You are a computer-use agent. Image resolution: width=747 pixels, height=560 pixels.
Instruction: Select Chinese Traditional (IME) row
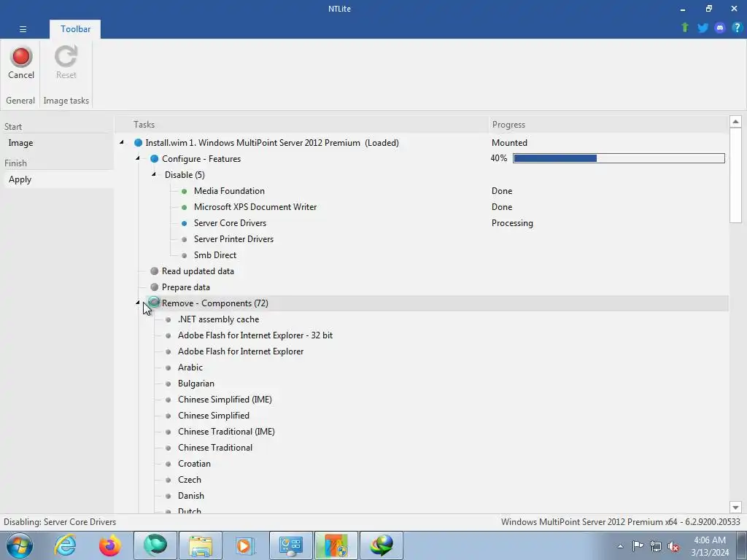(226, 432)
